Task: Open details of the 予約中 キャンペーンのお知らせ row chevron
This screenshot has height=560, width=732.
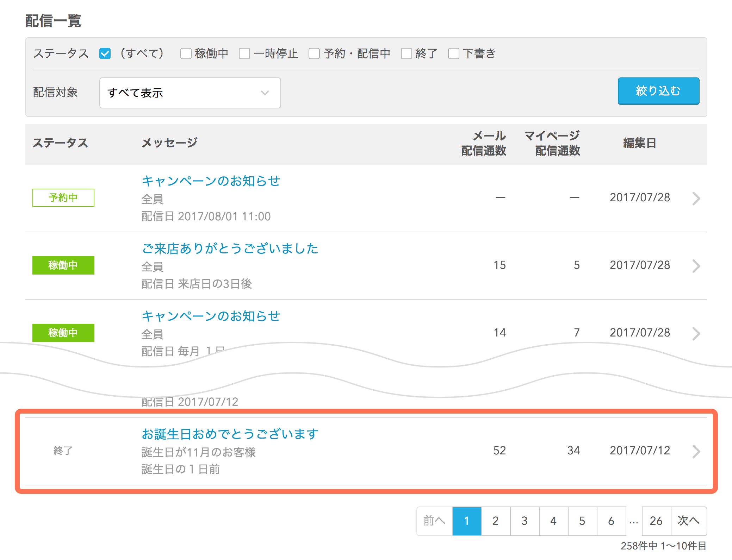Action: (x=696, y=199)
